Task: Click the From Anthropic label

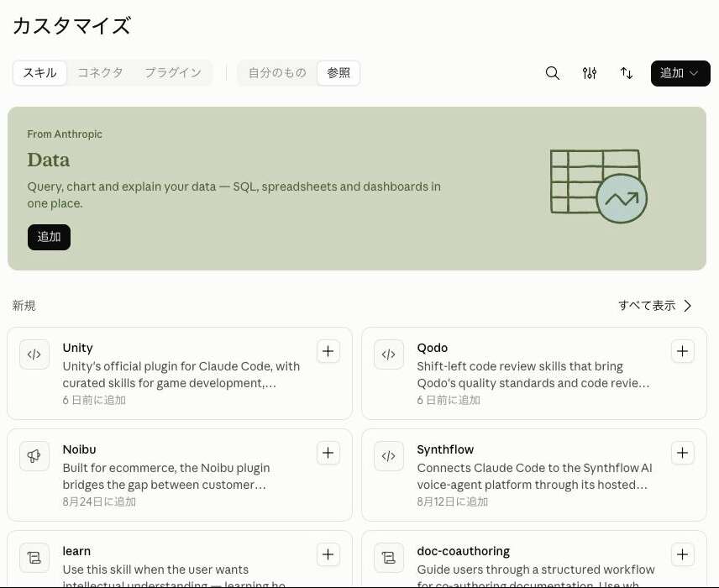Action: pyautogui.click(x=65, y=134)
